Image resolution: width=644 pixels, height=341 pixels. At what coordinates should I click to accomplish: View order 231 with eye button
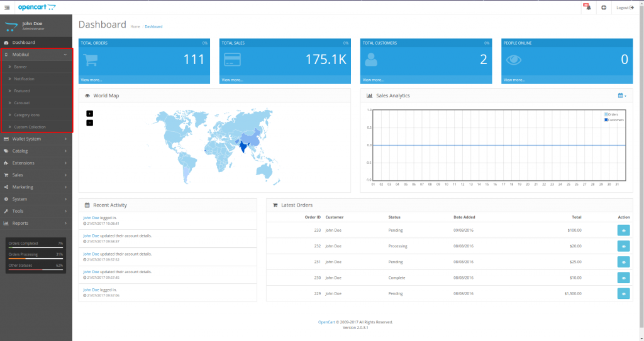623,262
